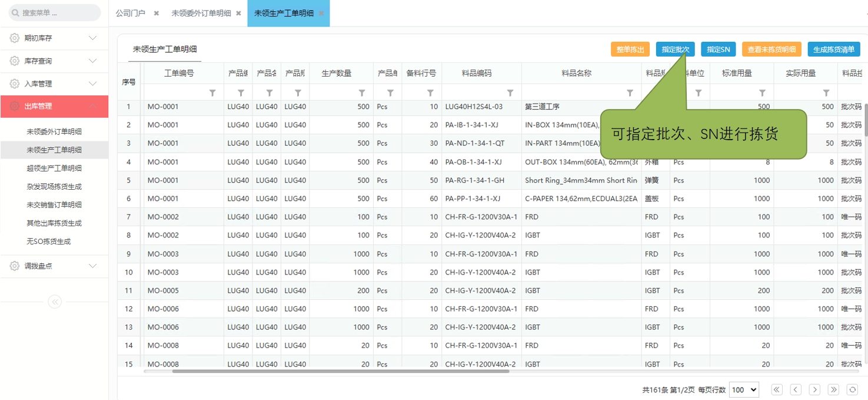Click the 工单编号 filter input box
Image resolution: width=868 pixels, height=400 pixels.
(x=176, y=93)
